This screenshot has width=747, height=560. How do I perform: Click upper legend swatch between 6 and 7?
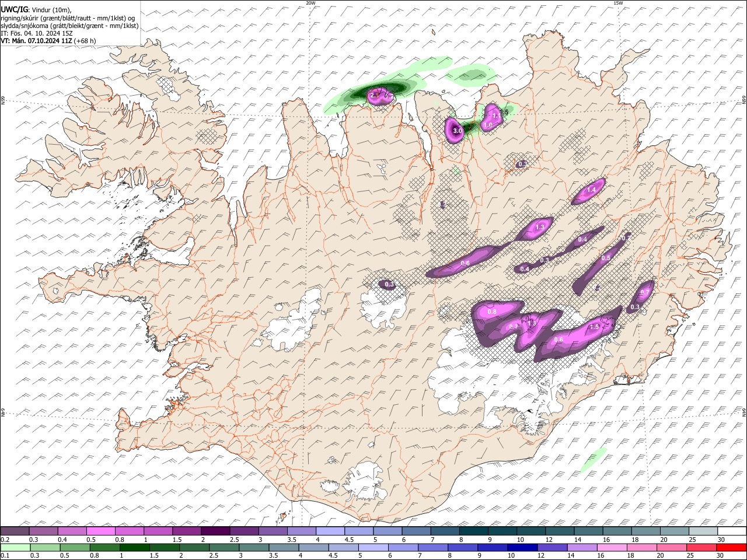[x=416, y=531]
